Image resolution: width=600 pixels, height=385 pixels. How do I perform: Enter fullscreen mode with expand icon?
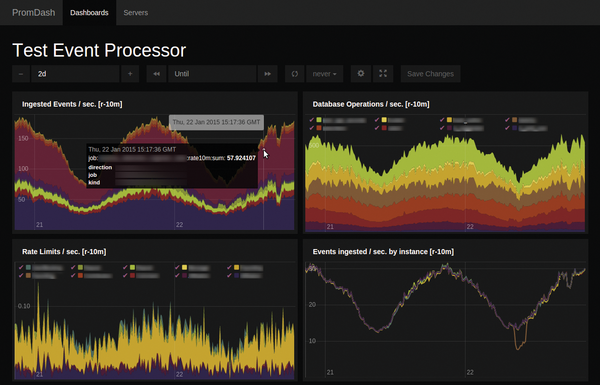(x=383, y=73)
